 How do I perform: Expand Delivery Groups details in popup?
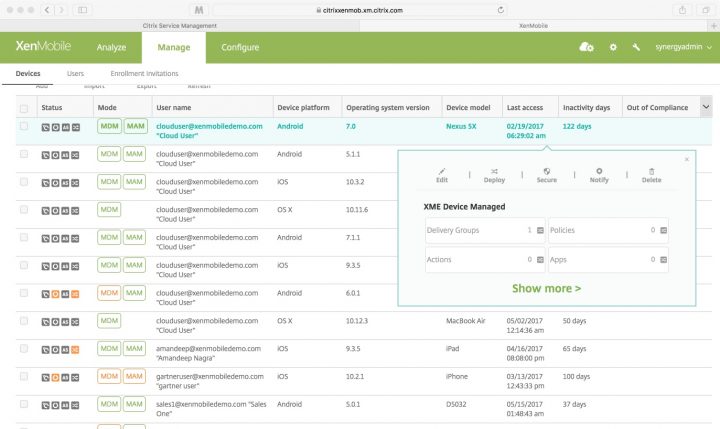(540, 230)
